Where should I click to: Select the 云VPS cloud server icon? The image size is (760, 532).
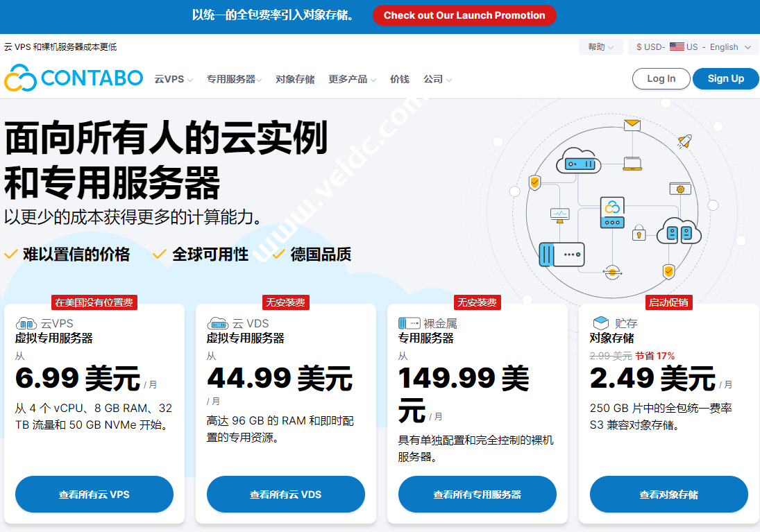click(x=26, y=323)
